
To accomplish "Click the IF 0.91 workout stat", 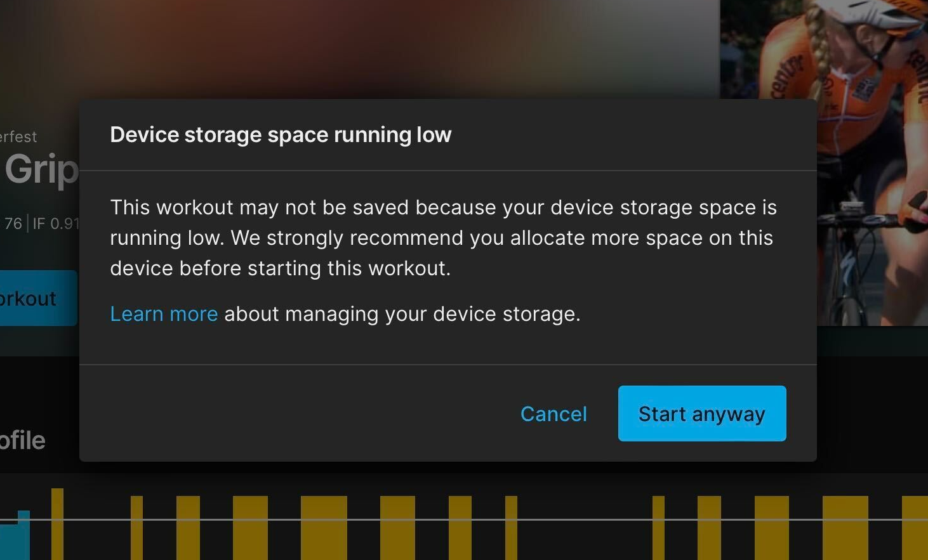I will click(x=56, y=224).
